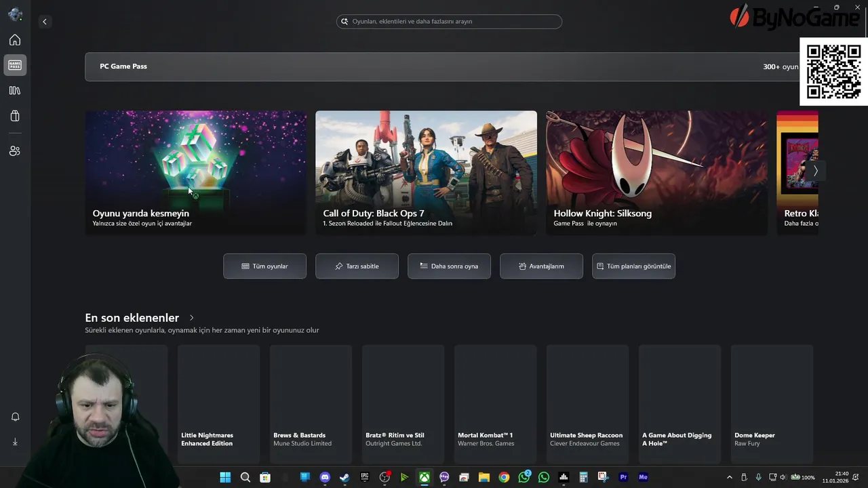Screen dimensions: 868x488
Task: Open Avantajlarım perks button
Action: [541, 266]
